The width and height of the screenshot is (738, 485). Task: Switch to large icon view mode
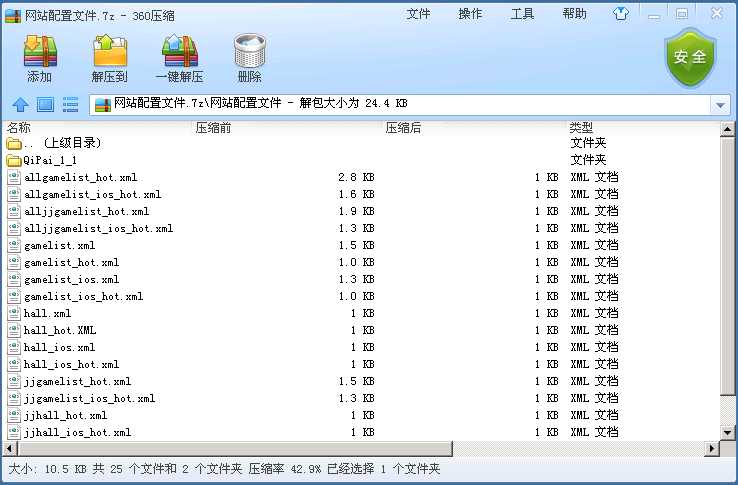click(45, 104)
